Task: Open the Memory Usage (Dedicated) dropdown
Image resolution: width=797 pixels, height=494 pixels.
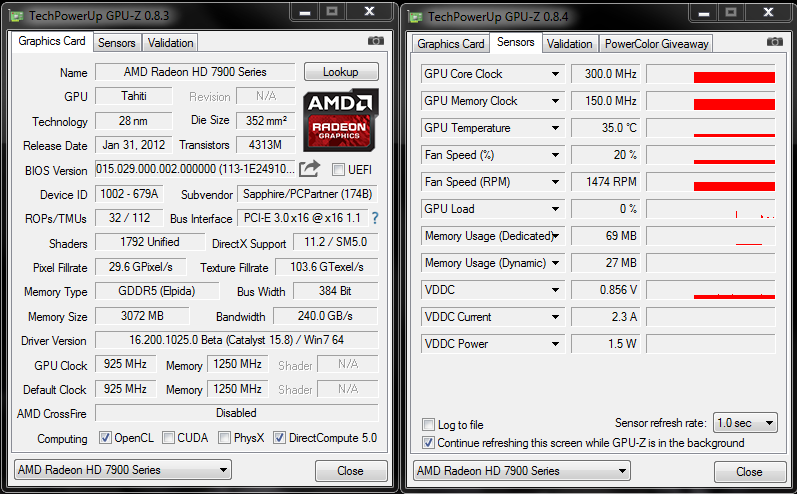Action: pos(557,236)
